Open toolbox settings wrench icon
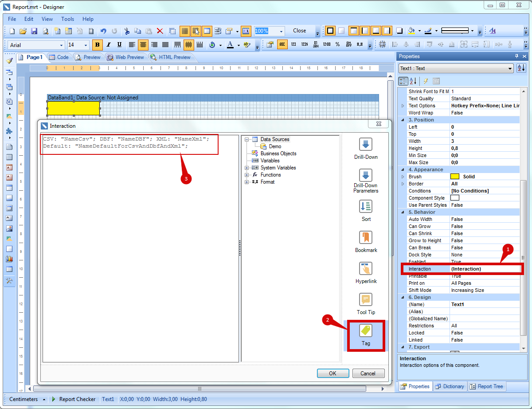 [x=9, y=281]
